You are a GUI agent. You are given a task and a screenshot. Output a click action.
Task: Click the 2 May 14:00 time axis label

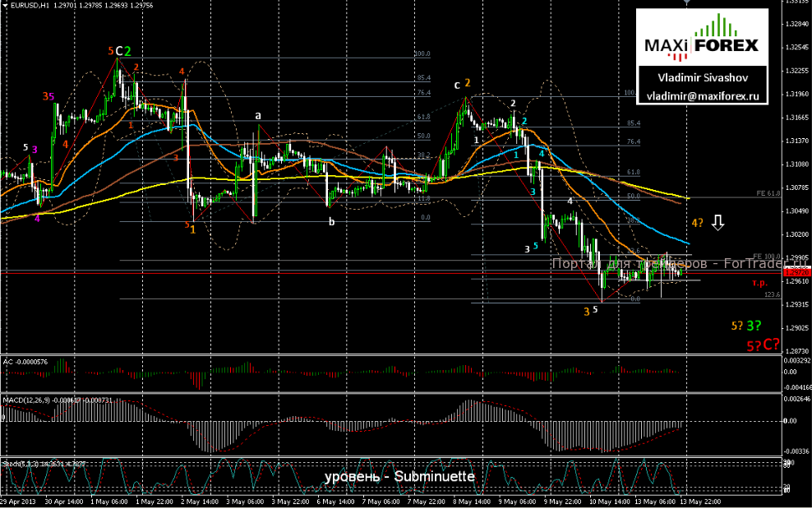pos(200,502)
